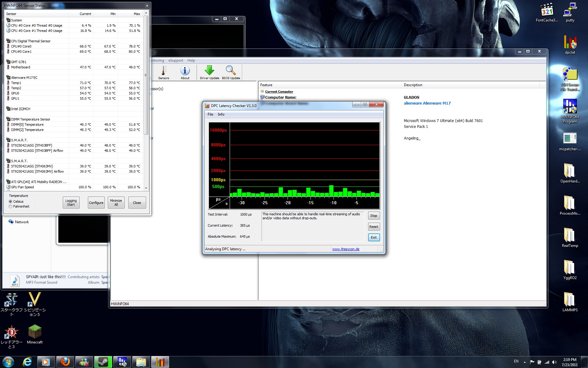Image resolution: width=588 pixels, height=368 pixels.
Task: Open the mcpatcher desktop file
Action: click(570, 142)
